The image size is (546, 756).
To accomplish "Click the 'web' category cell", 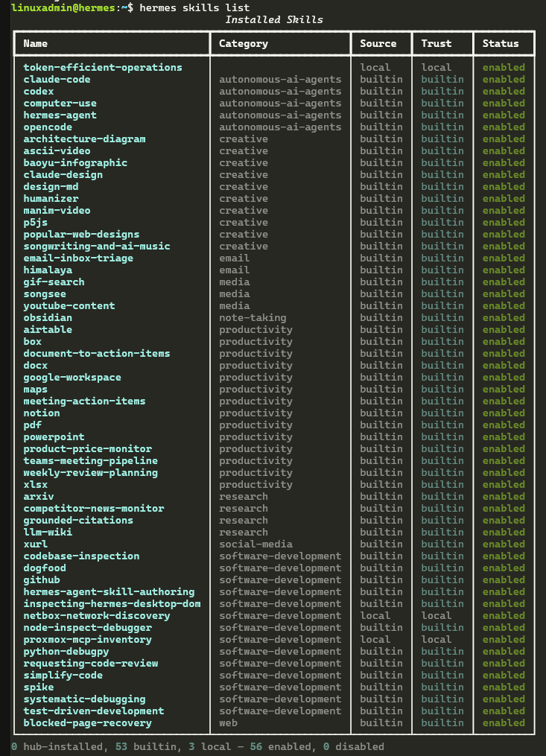I will [x=228, y=722].
